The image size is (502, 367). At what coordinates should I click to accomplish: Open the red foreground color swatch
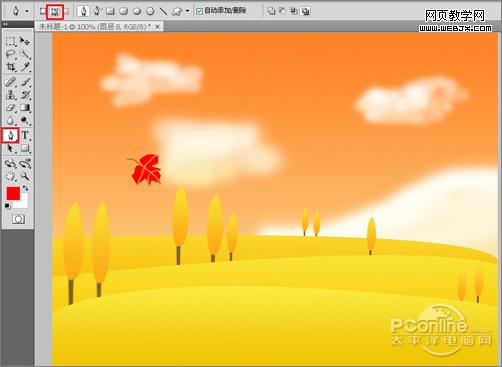[x=13, y=194]
